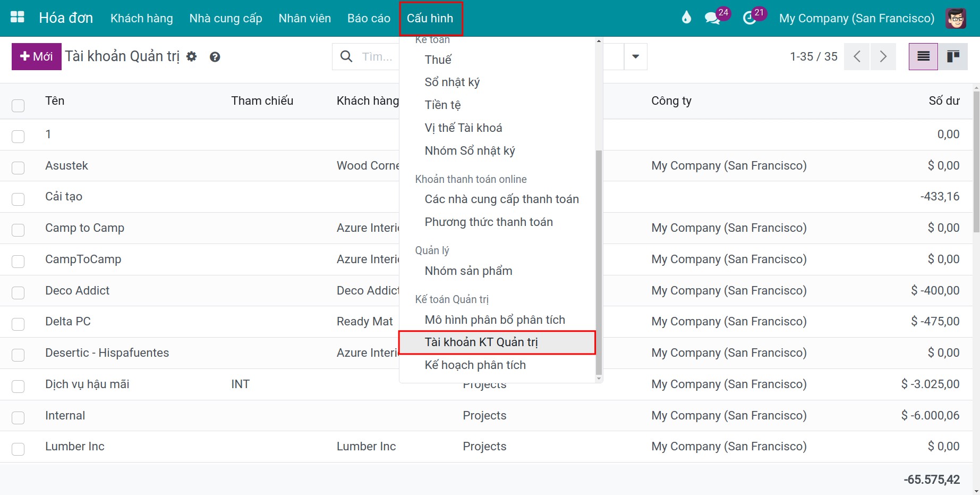Sort by the Tên column header

tap(55, 101)
